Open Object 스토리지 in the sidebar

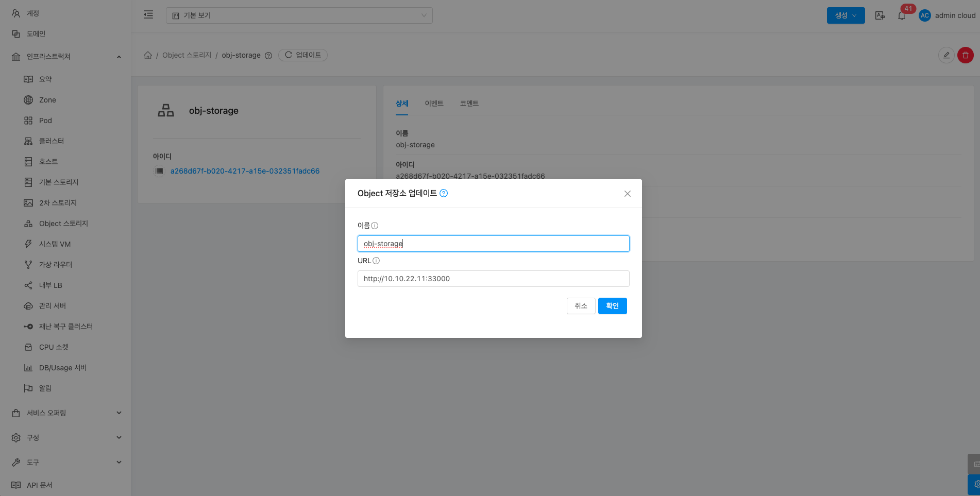[x=63, y=224]
